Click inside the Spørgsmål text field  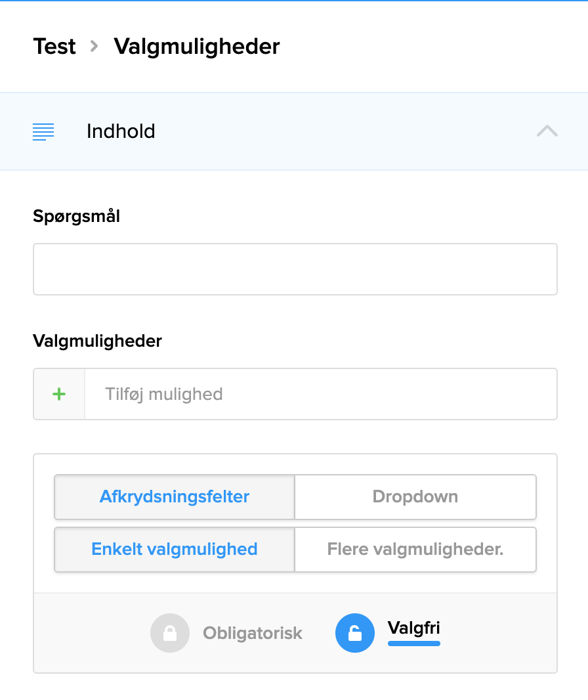[x=294, y=269]
